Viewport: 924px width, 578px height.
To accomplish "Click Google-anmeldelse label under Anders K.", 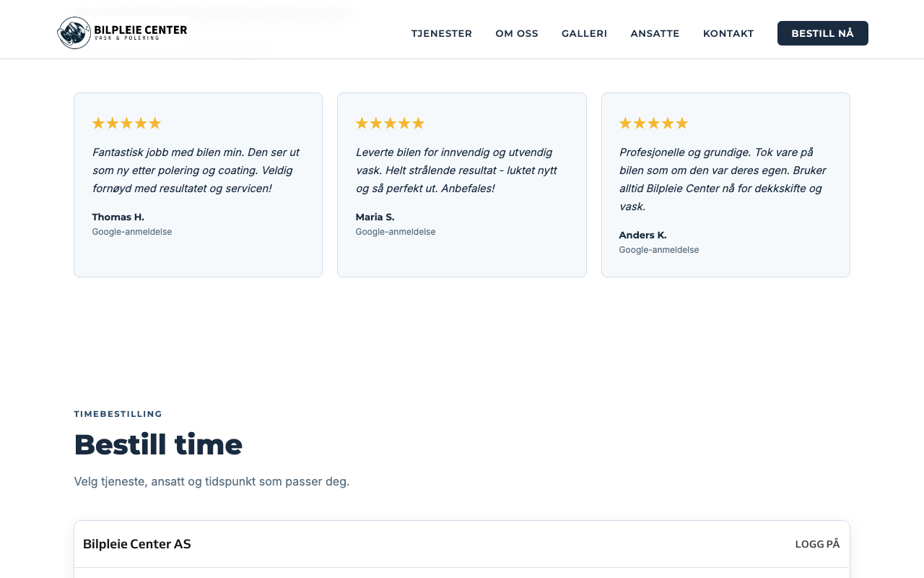I will [x=658, y=250].
